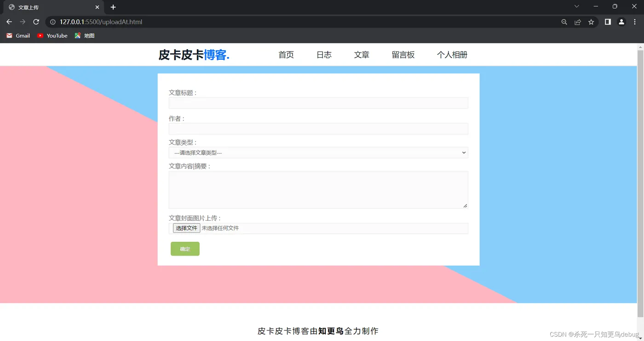Click the textarea resize handle corner
Screen dimensions: 644x341
point(465,205)
